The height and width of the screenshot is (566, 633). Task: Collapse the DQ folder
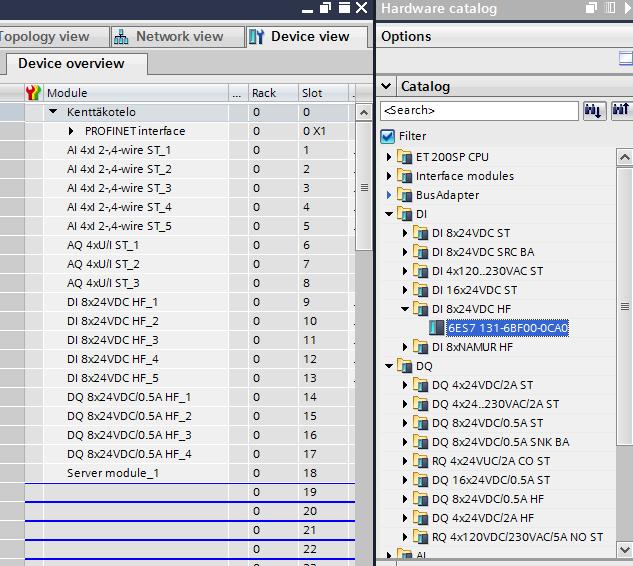coord(389,366)
